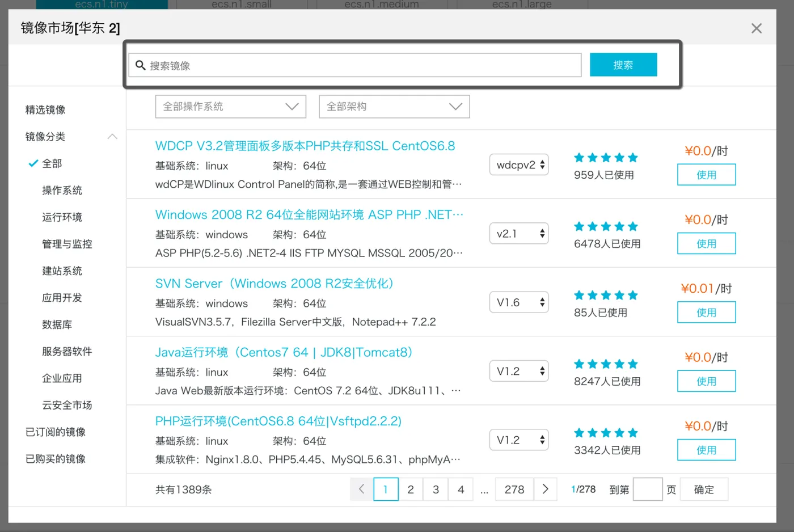Click 使用 for PHP运行环境 image

pyautogui.click(x=706, y=450)
